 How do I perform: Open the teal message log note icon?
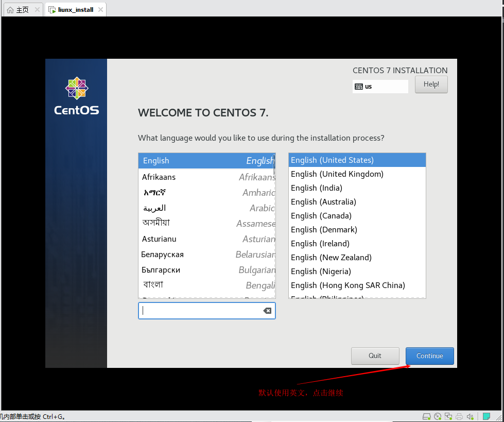pyautogui.click(x=486, y=416)
